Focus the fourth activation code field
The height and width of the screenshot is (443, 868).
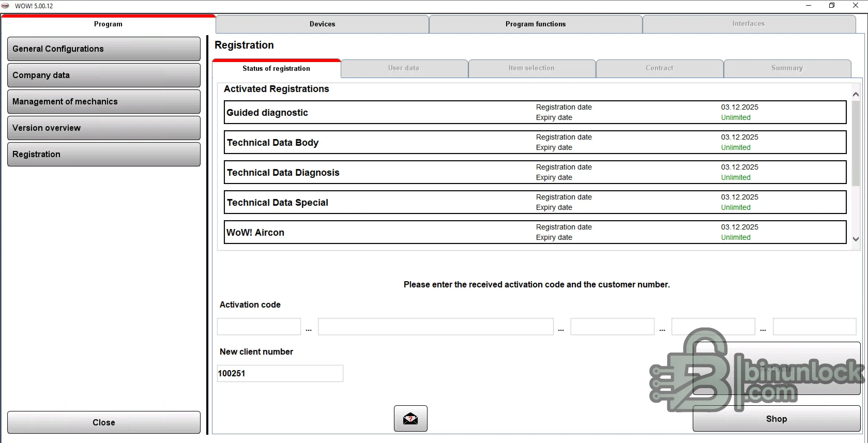(713, 326)
